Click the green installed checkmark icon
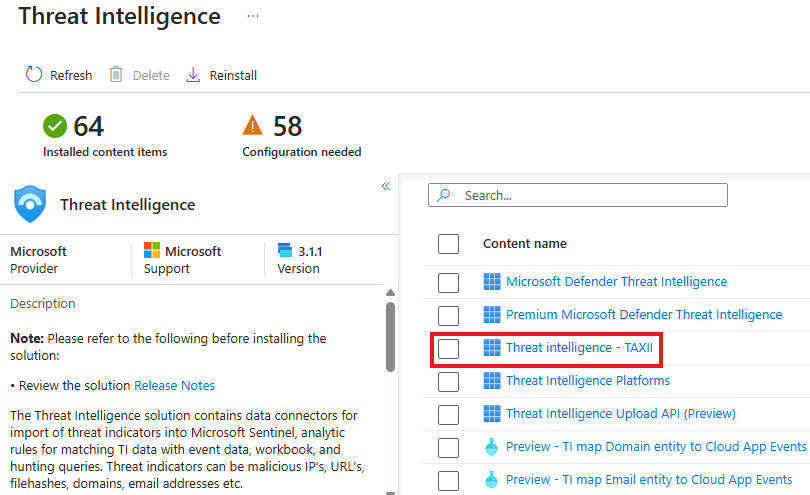Viewport: 810px width, 495px height. point(55,126)
